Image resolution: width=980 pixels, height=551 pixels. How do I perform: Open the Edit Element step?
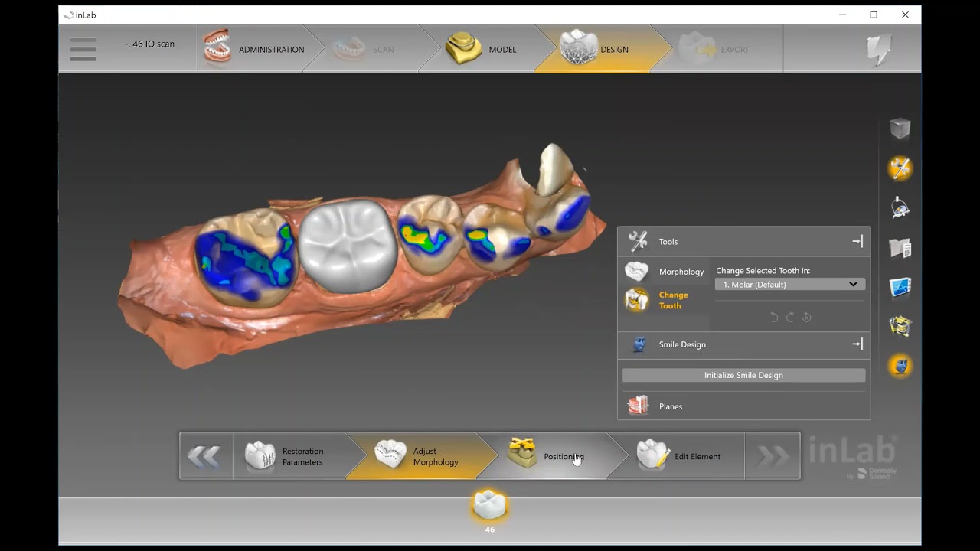(x=681, y=456)
